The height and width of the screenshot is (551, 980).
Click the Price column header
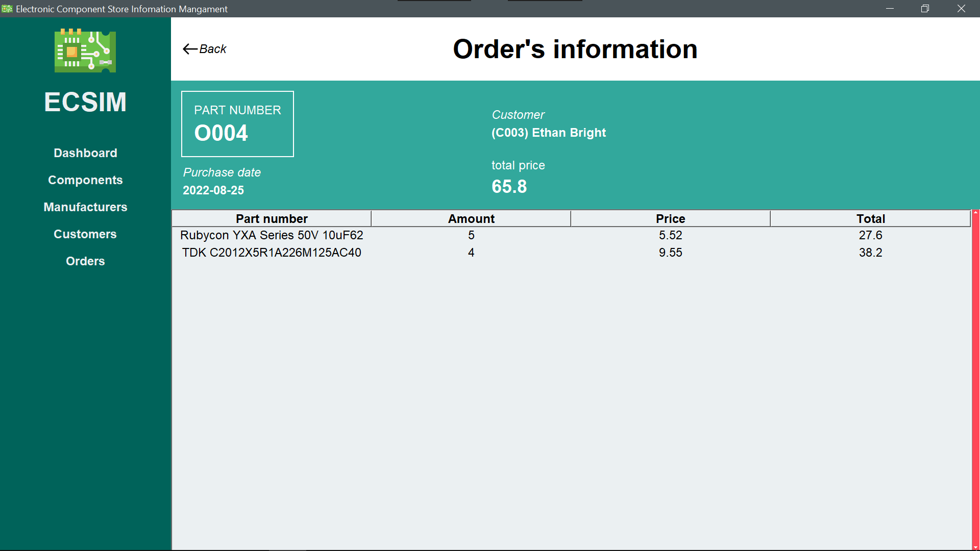(670, 219)
